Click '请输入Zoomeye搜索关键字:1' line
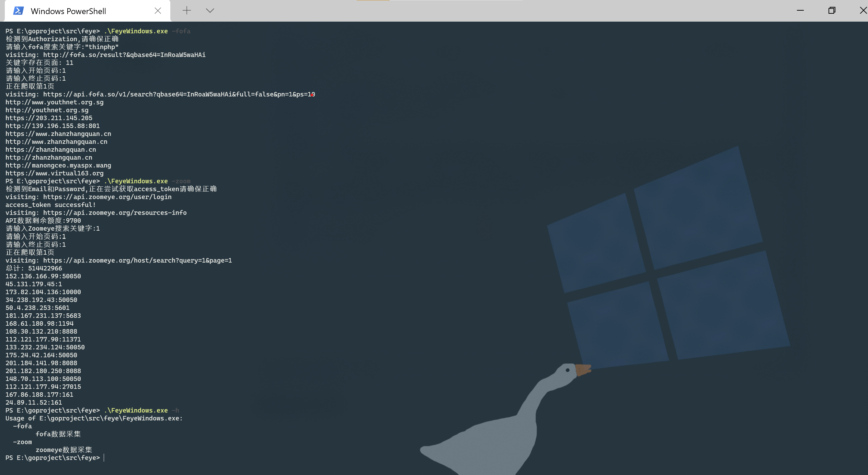 pyautogui.click(x=53, y=229)
